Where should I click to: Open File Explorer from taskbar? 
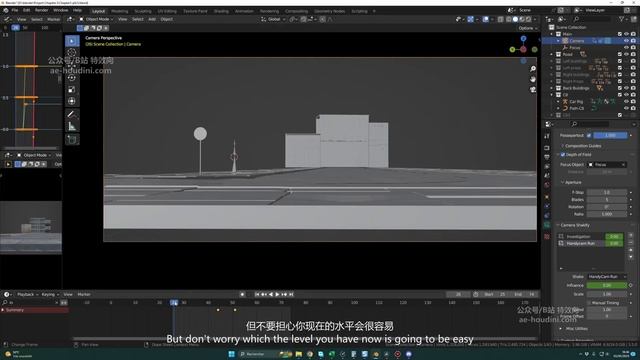point(299,354)
